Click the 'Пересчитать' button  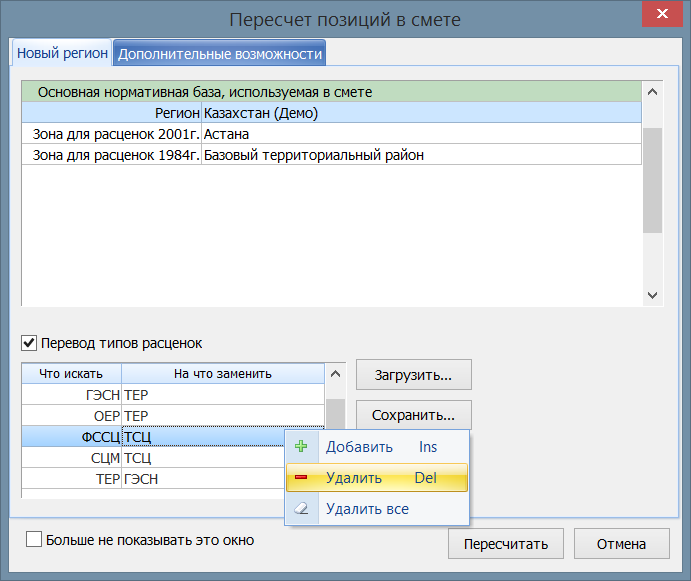(x=506, y=544)
